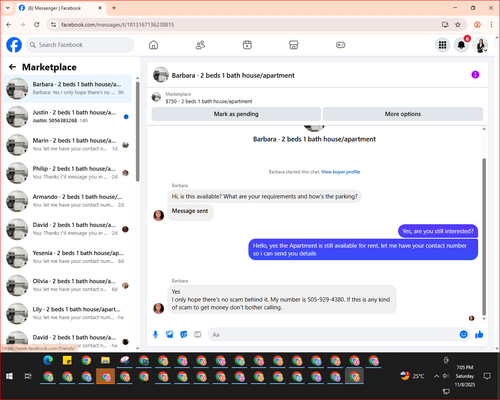Open the Home feed icon

tap(153, 45)
